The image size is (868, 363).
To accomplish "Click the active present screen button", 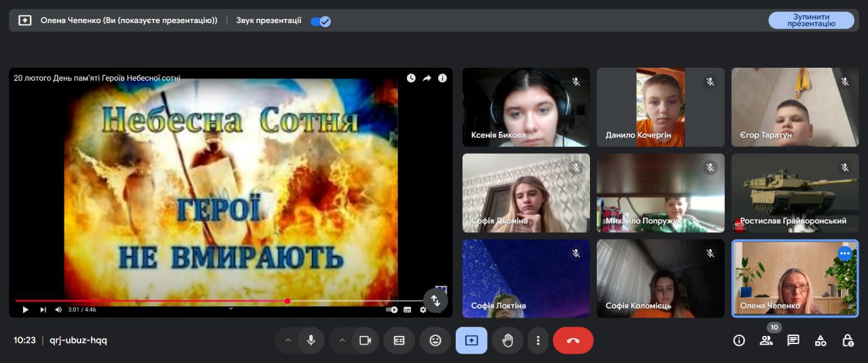I will tap(471, 341).
